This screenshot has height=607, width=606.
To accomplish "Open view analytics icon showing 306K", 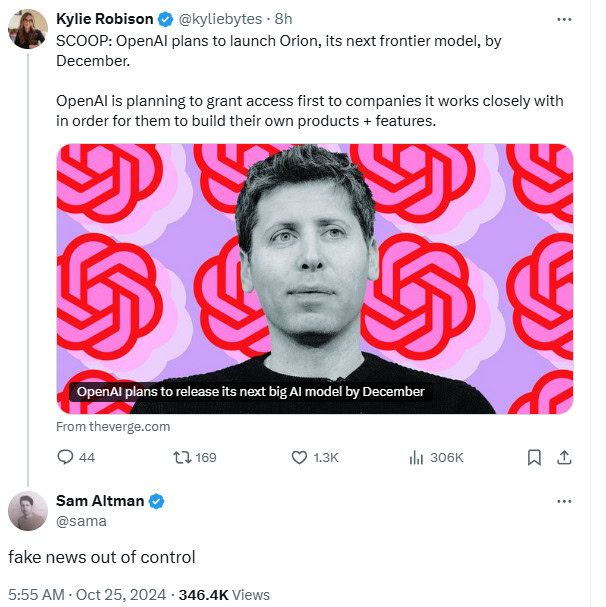I will pyautogui.click(x=418, y=457).
